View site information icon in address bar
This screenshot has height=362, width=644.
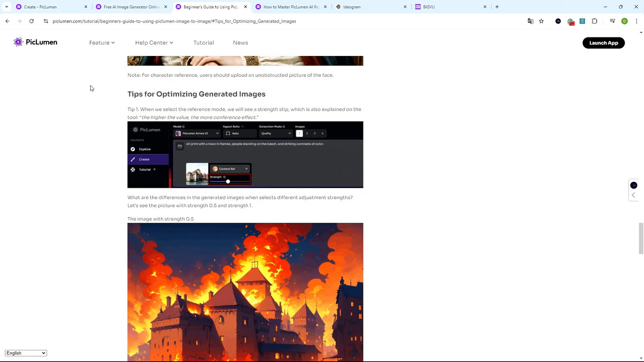tap(45, 21)
